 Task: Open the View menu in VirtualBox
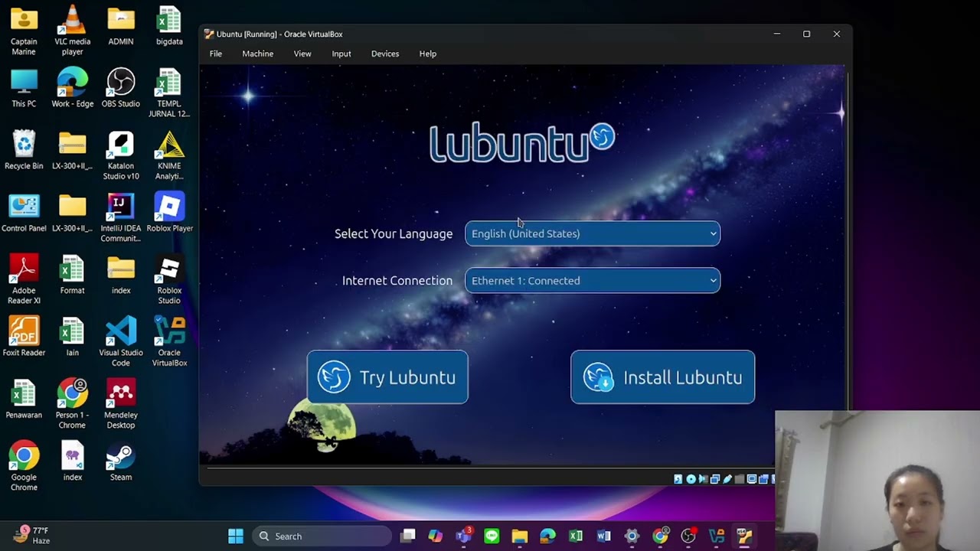(302, 54)
